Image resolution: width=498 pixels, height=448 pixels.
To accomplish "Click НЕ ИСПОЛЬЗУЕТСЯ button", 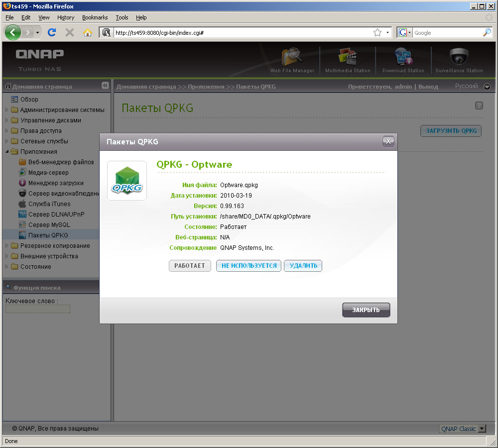I will pyautogui.click(x=249, y=266).
